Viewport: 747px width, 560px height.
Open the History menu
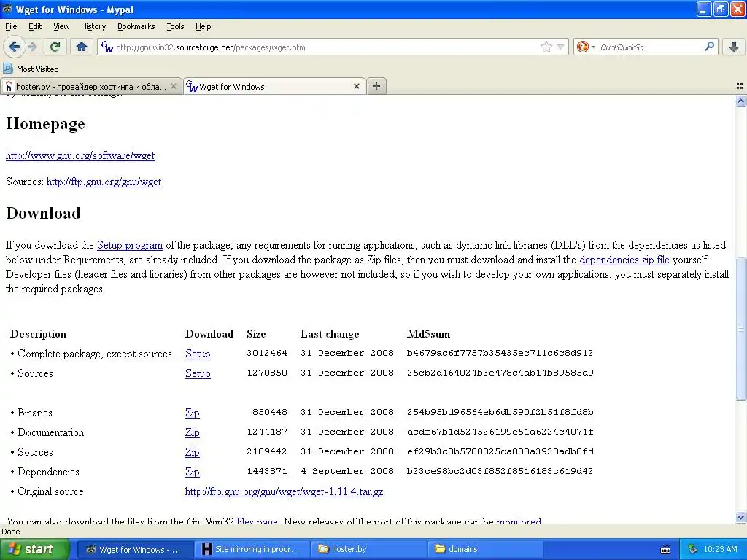pyautogui.click(x=93, y=26)
